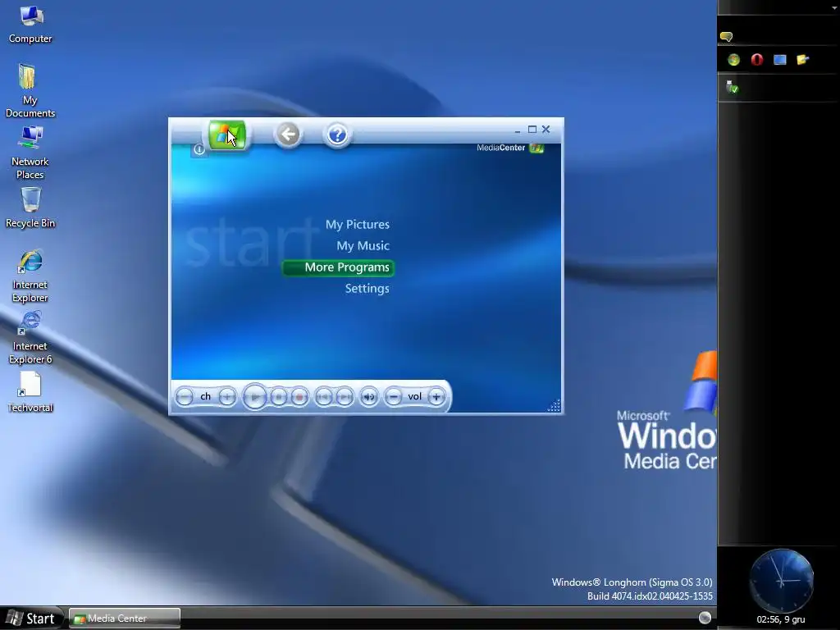
Task: Click the round tray icon on taskbar
Action: pos(705,618)
